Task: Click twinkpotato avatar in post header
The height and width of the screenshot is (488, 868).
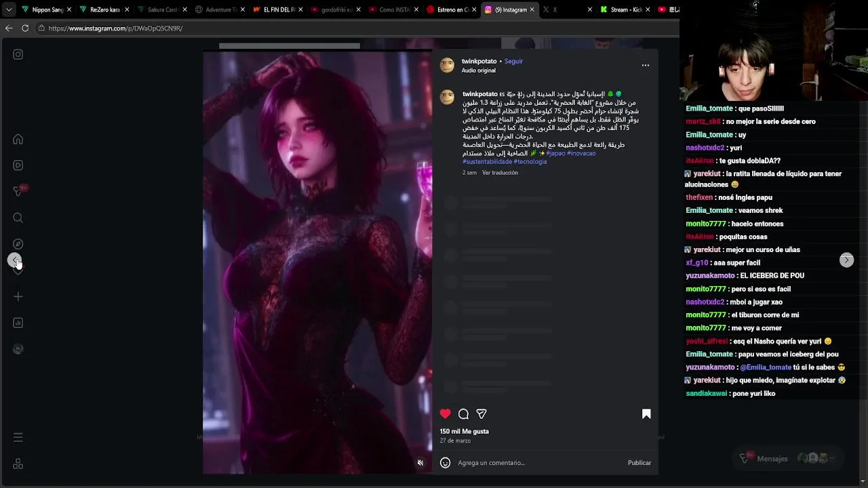Action: tap(447, 65)
